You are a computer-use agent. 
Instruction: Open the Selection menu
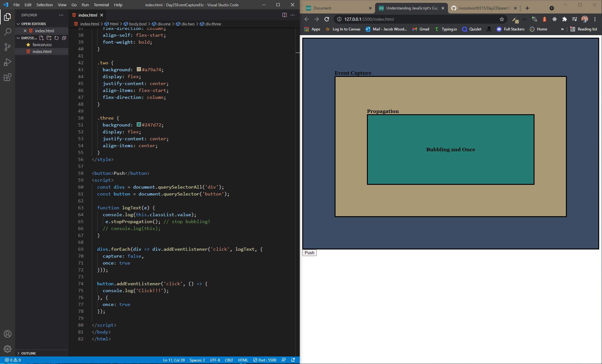click(45, 5)
